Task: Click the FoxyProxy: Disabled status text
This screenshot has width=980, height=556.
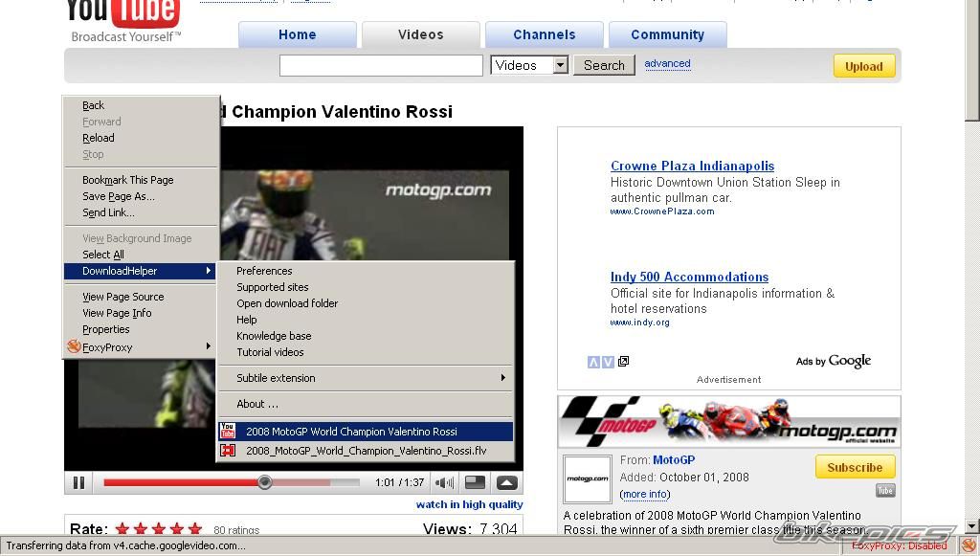Action: click(900, 546)
